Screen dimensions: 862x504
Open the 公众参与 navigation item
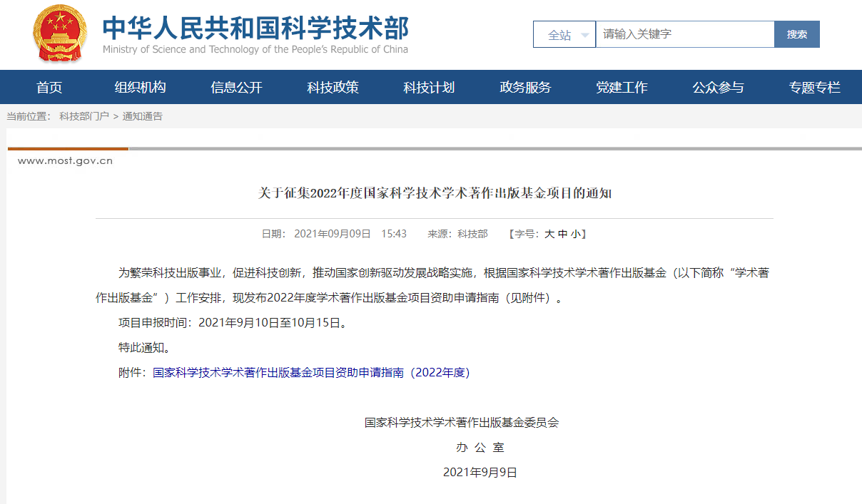718,88
